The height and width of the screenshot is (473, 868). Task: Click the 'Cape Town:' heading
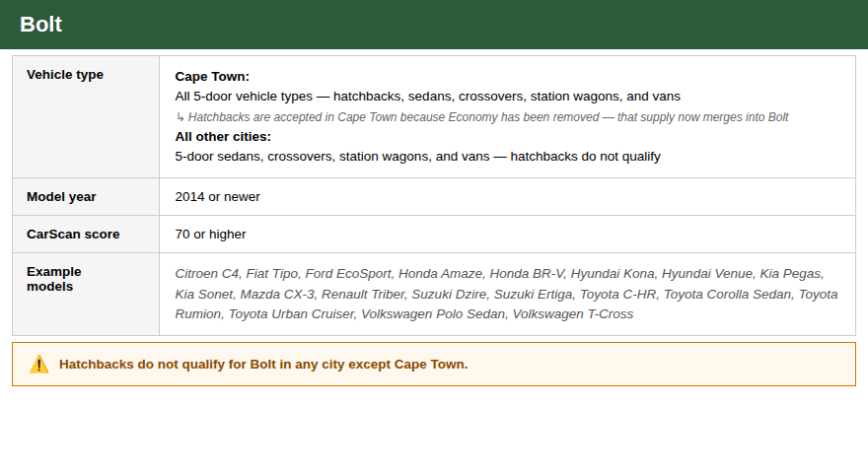212,76
